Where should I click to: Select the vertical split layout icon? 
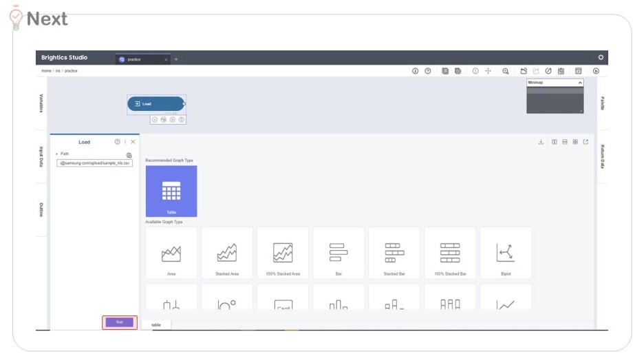click(x=555, y=143)
